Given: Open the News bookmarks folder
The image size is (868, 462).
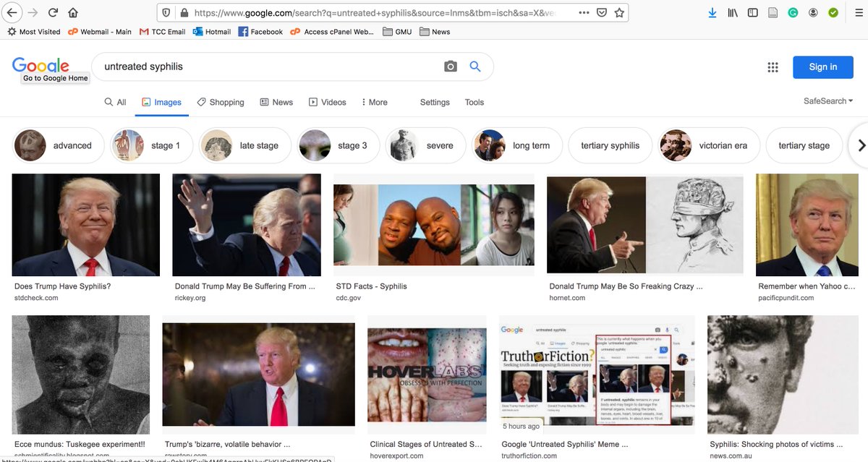Looking at the screenshot, I should tap(435, 32).
